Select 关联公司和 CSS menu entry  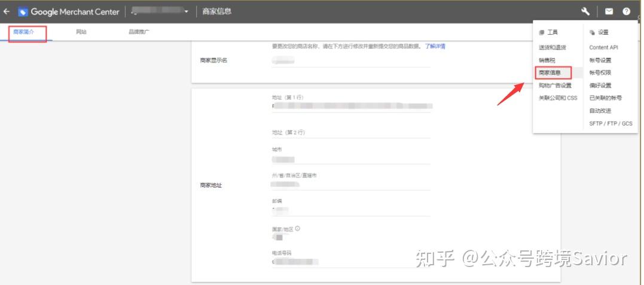point(558,98)
